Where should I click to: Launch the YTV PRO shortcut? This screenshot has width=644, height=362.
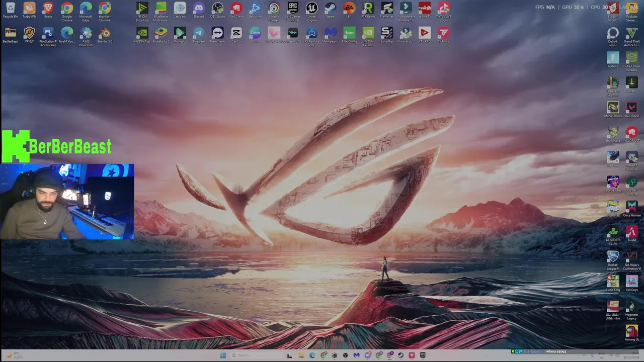pos(425,35)
